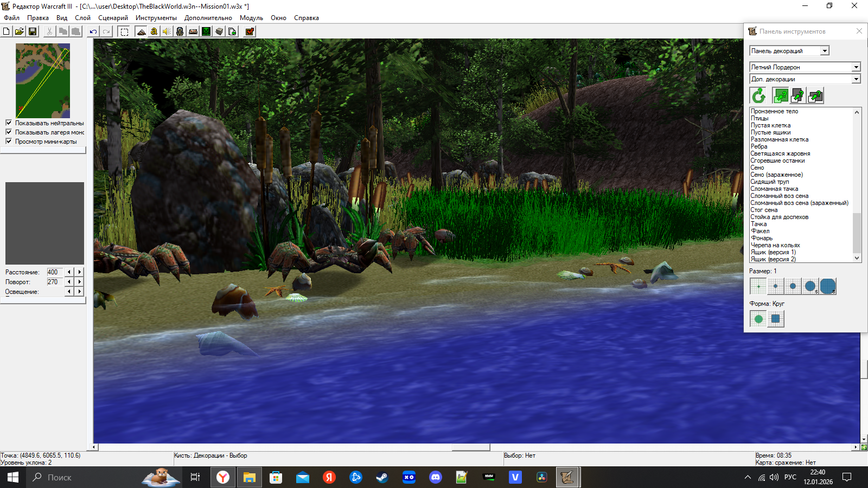Select brush size 5
Image resolution: width=868 pixels, height=488 pixels.
(x=810, y=286)
